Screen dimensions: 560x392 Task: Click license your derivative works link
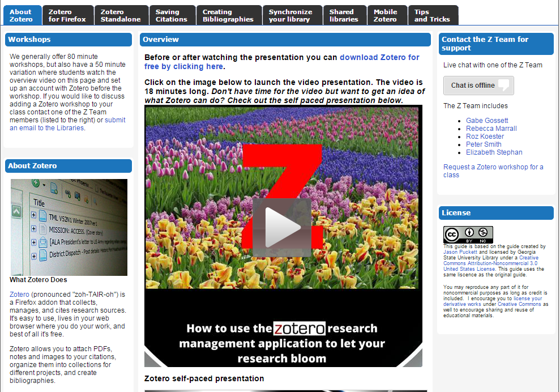(493, 301)
